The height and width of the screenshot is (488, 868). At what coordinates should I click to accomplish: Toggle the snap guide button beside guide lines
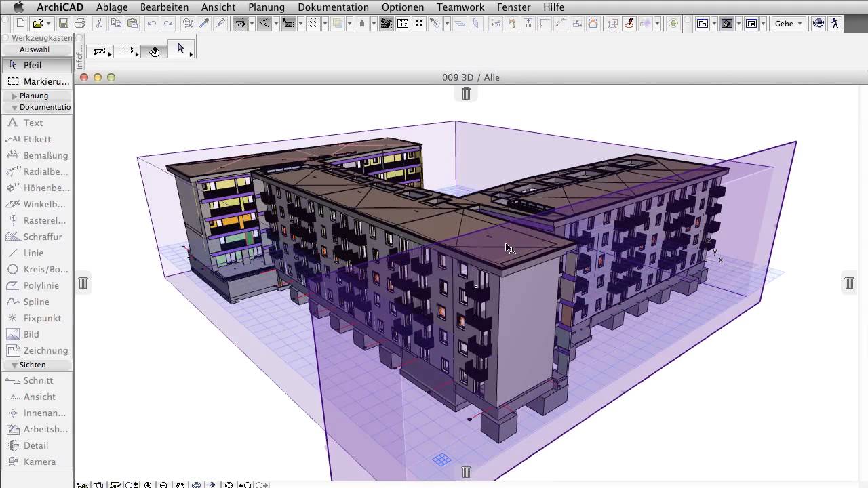pyautogui.click(x=264, y=23)
